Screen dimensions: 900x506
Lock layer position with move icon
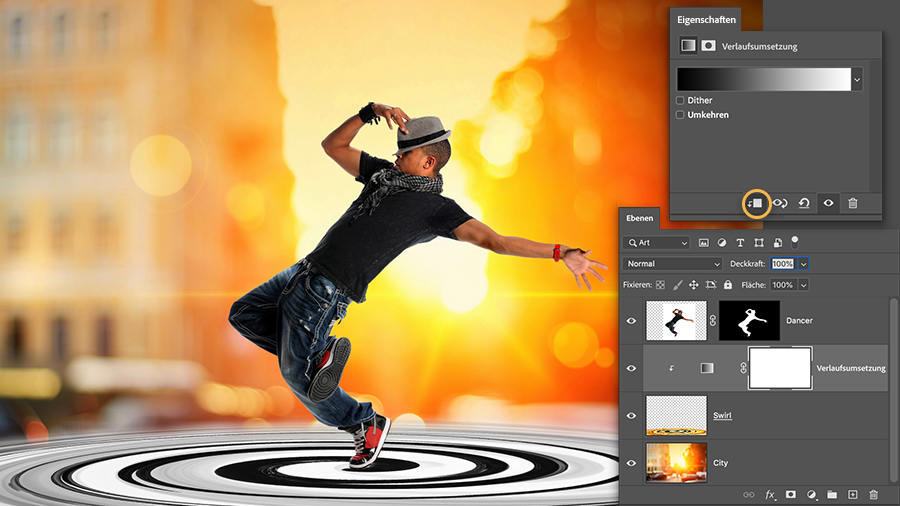click(694, 285)
